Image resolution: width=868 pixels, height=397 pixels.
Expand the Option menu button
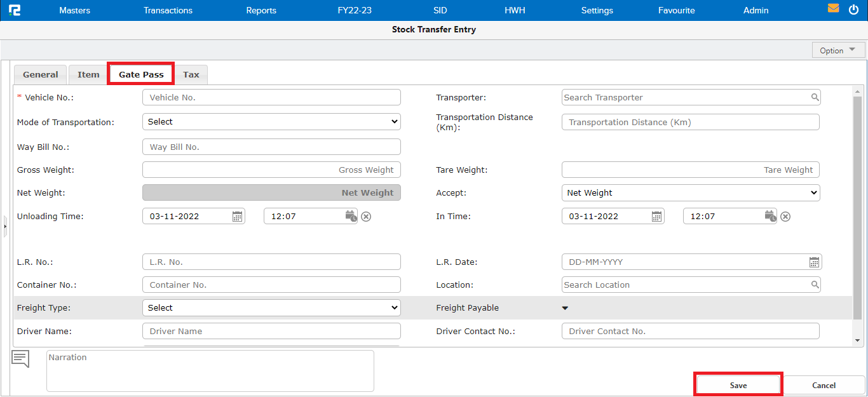(x=838, y=50)
